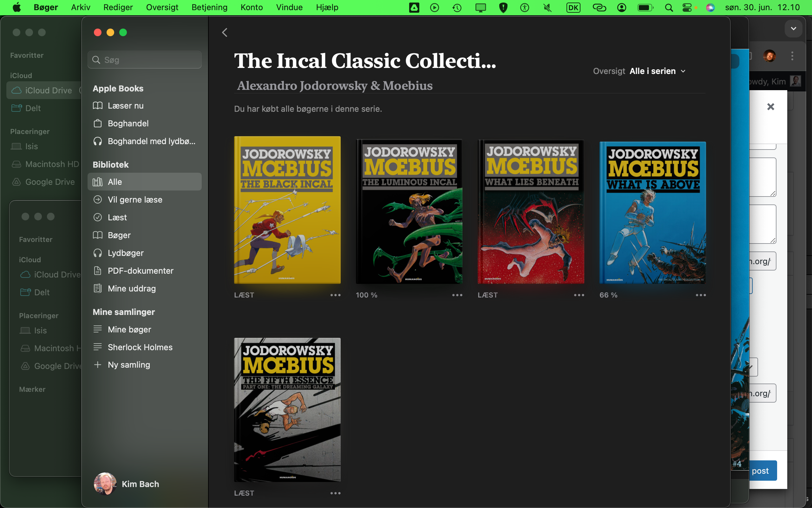Open the Konto menu
This screenshot has height=508, width=812.
click(252, 7)
